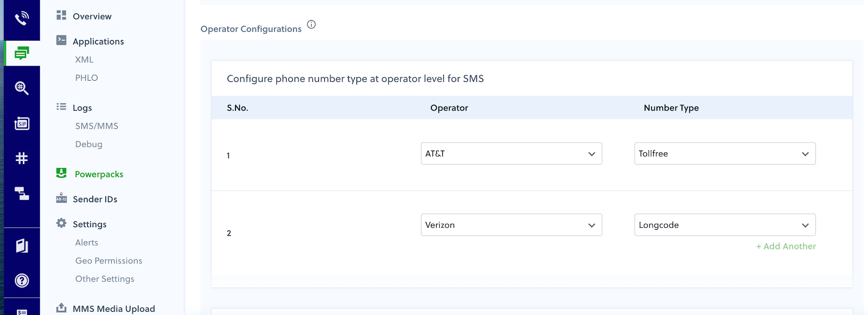Open the documentation book icon in sidebar
This screenshot has height=315, width=868.
(22, 246)
